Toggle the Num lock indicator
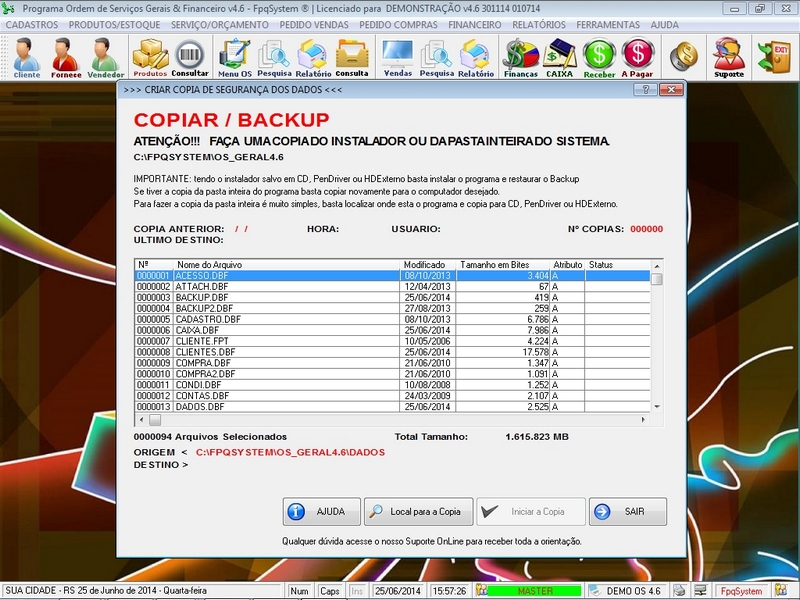Viewport: 800px width, 600px height. (298, 590)
